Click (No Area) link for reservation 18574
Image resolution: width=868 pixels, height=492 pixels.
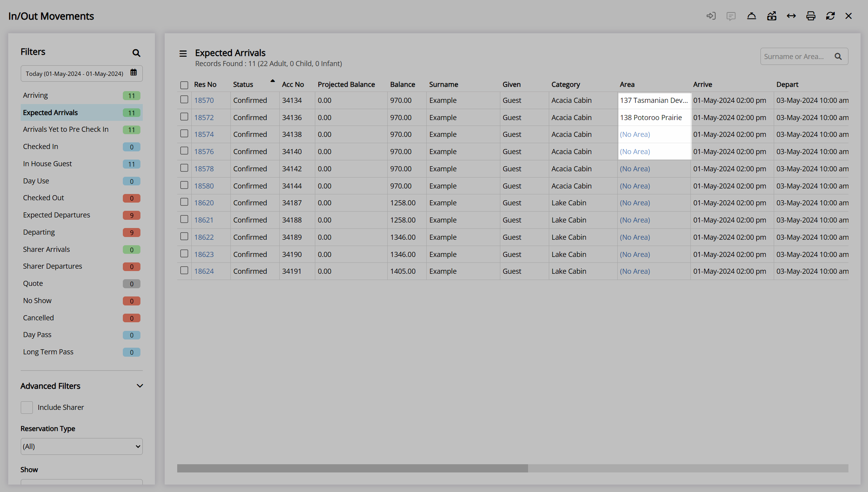[635, 135]
